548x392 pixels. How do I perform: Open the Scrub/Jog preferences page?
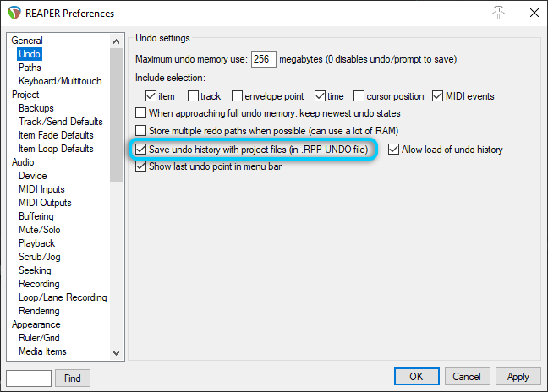tap(40, 257)
